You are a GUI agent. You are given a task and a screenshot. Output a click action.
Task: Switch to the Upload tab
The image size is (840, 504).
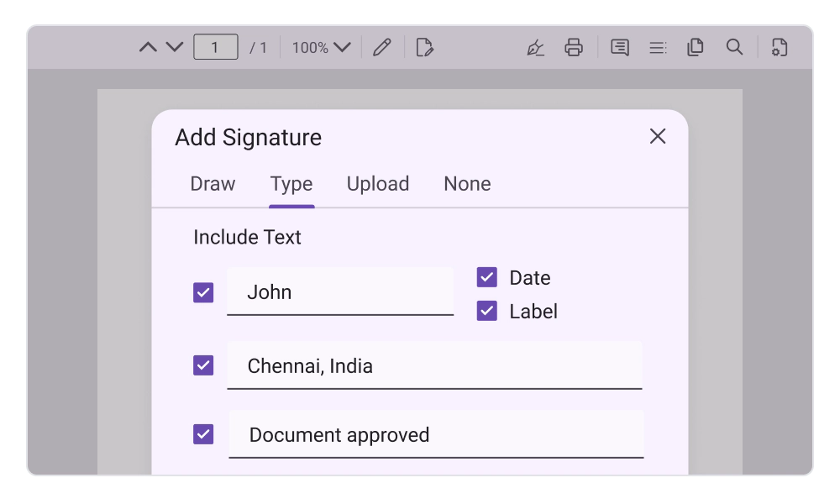coord(378,184)
